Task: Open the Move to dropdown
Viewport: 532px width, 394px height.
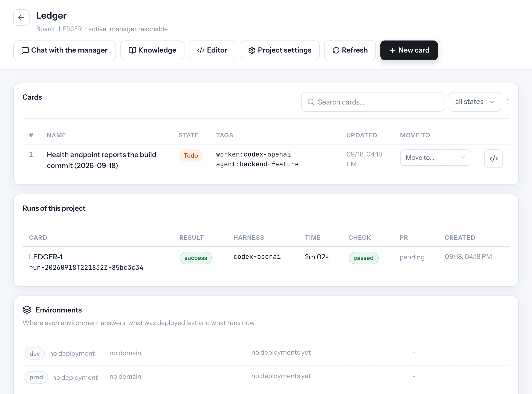Action: tap(436, 158)
